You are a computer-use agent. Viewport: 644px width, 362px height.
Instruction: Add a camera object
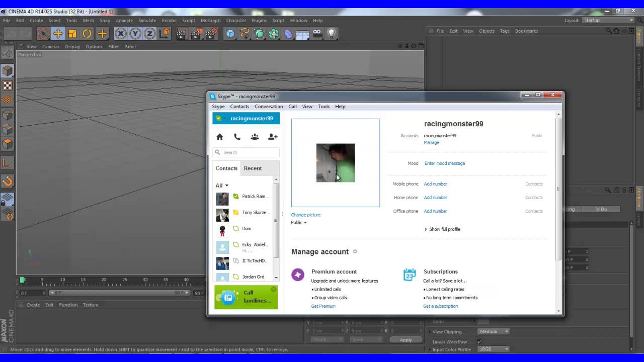pyautogui.click(x=317, y=34)
